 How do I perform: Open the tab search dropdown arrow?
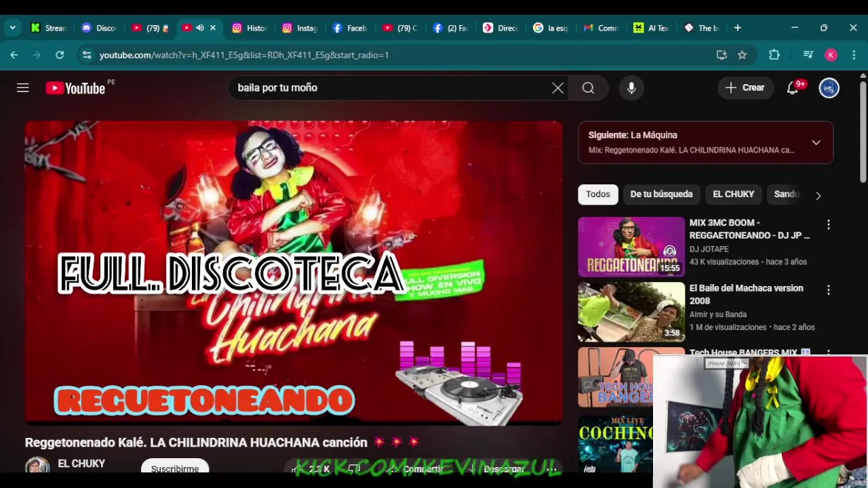coord(12,28)
